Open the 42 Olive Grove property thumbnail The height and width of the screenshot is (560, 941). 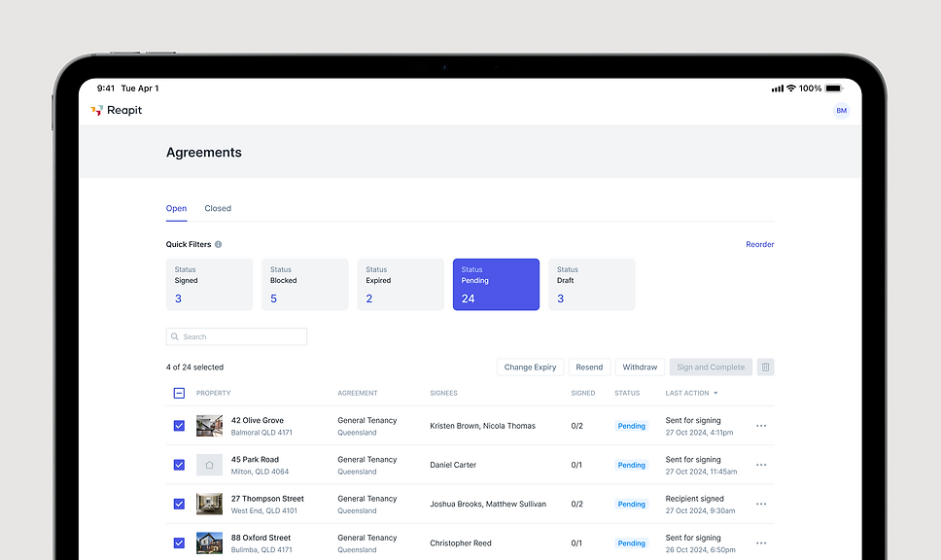(x=209, y=426)
